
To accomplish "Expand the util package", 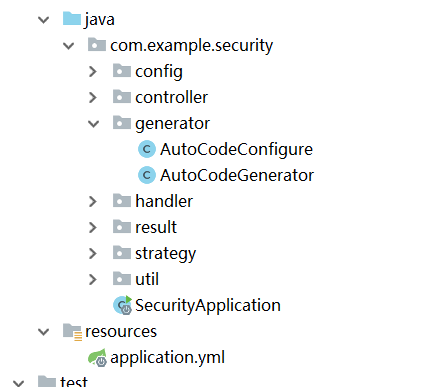I will 93,279.
